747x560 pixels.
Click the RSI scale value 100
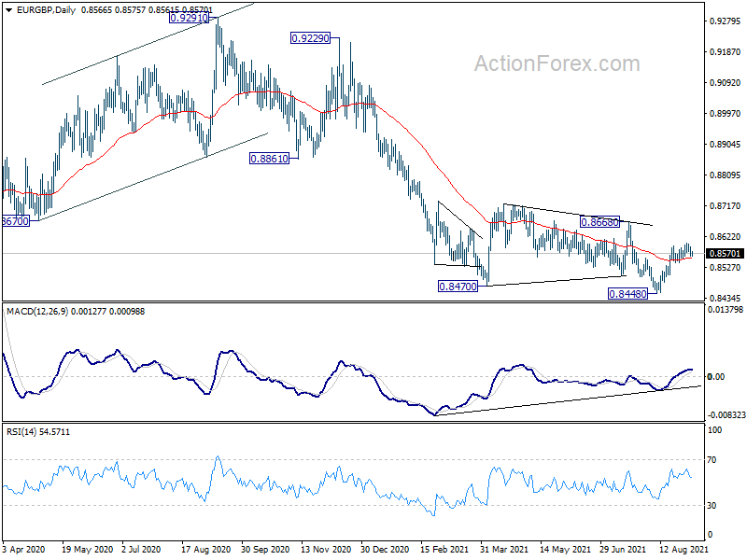tap(714, 430)
